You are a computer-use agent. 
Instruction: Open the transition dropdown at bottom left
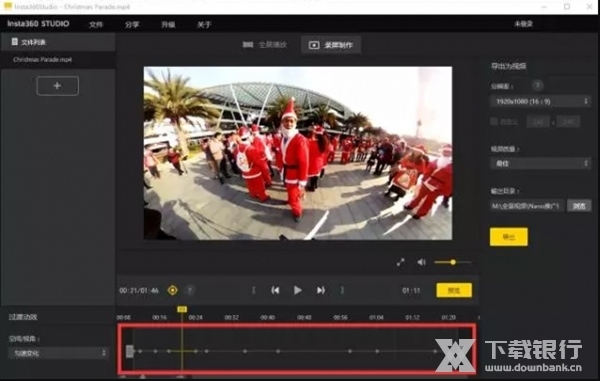[58, 353]
